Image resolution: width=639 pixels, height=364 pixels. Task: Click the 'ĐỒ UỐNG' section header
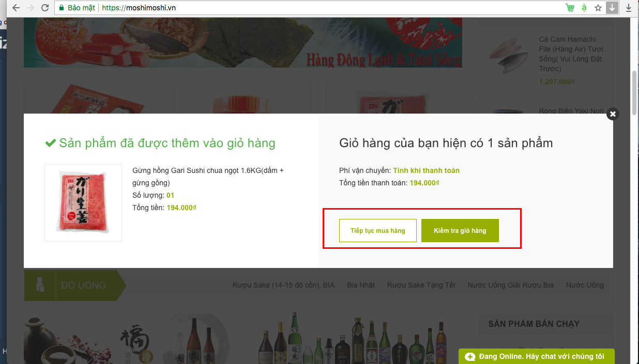[84, 285]
